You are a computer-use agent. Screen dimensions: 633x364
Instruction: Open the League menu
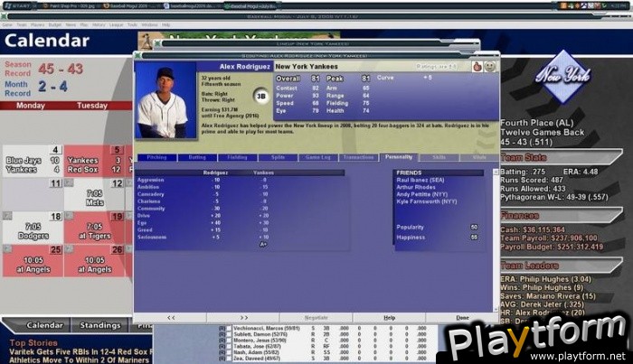(x=116, y=25)
